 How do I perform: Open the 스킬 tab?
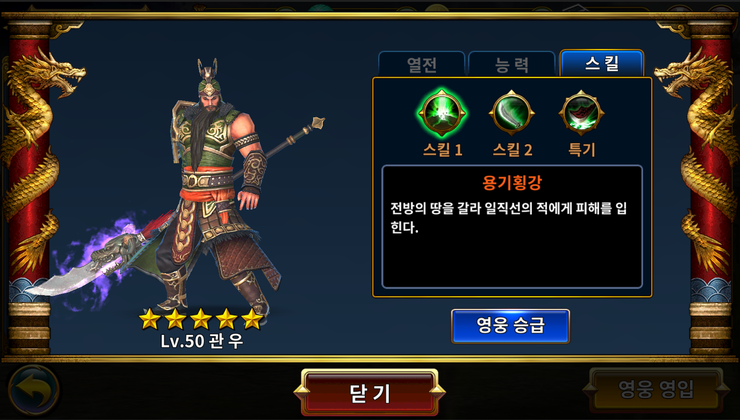pyautogui.click(x=602, y=63)
